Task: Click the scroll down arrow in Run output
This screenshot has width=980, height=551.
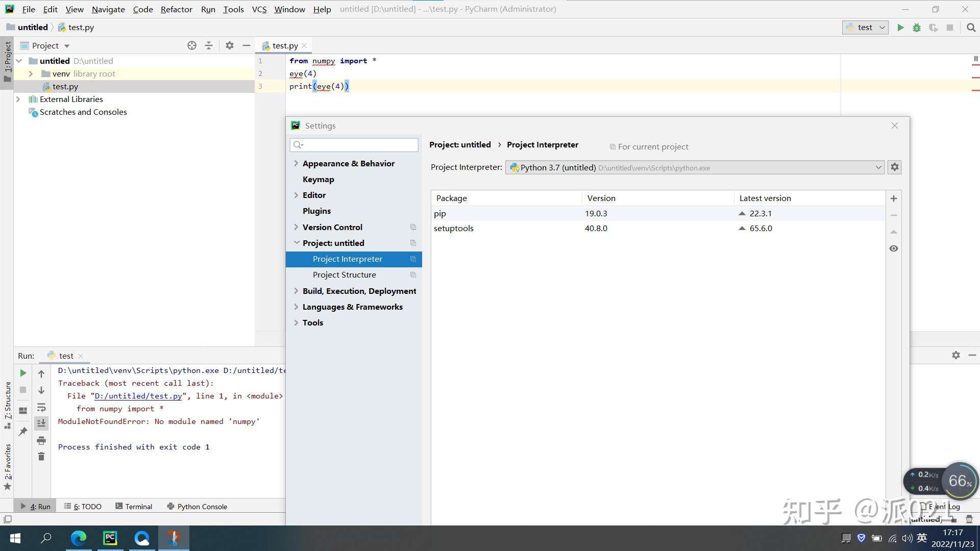Action: [x=41, y=390]
